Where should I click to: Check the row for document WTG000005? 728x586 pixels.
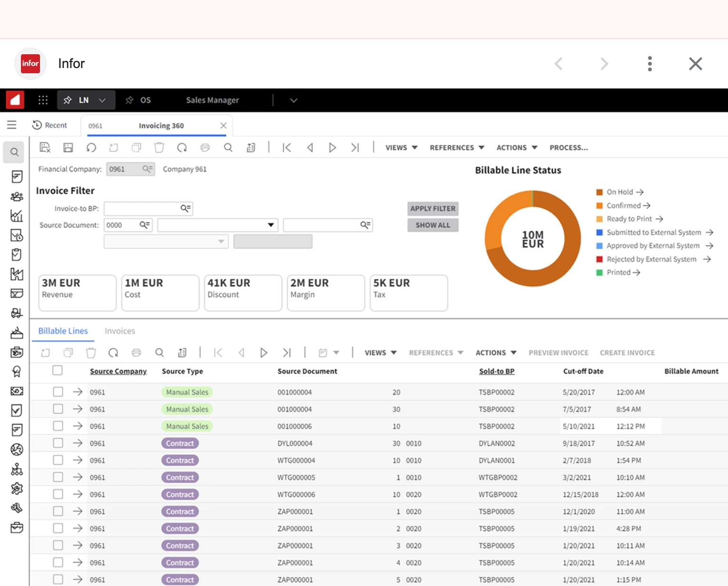pyautogui.click(x=58, y=477)
